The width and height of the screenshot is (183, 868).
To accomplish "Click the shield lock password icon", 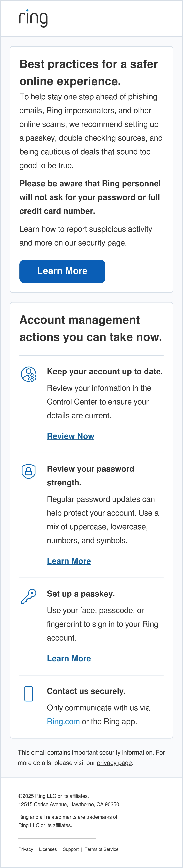I will [29, 471].
